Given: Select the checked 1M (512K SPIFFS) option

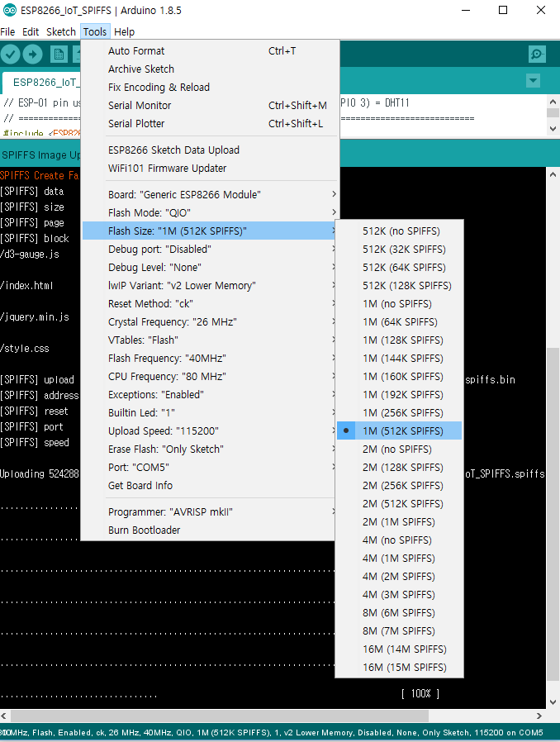Looking at the screenshot, I should [x=399, y=431].
